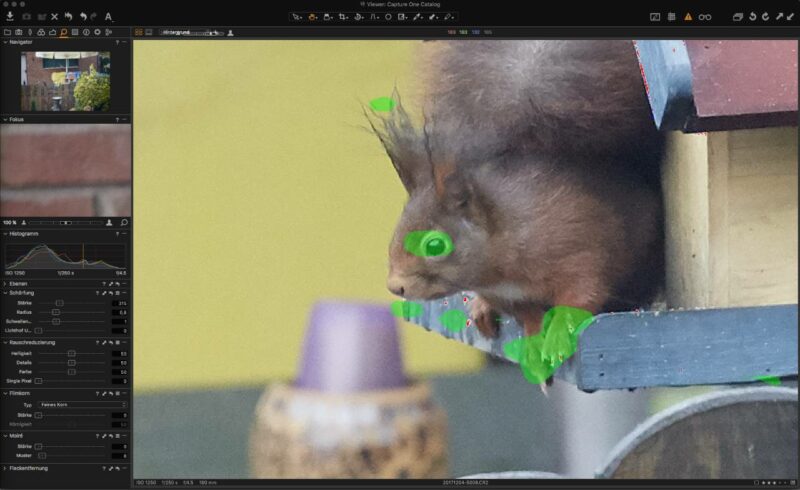The image size is (800, 490).
Task: Click the Schärfung Stärke slider
Action: tap(71, 303)
